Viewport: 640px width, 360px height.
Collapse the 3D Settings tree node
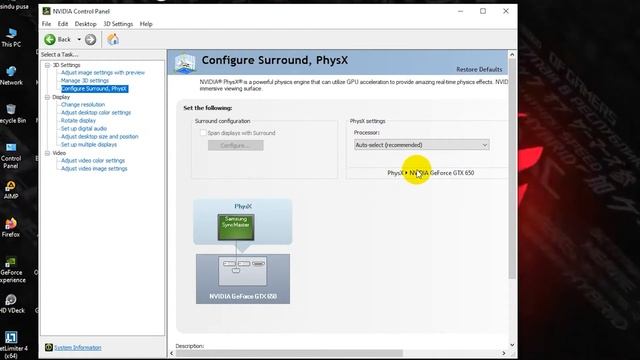(47, 65)
